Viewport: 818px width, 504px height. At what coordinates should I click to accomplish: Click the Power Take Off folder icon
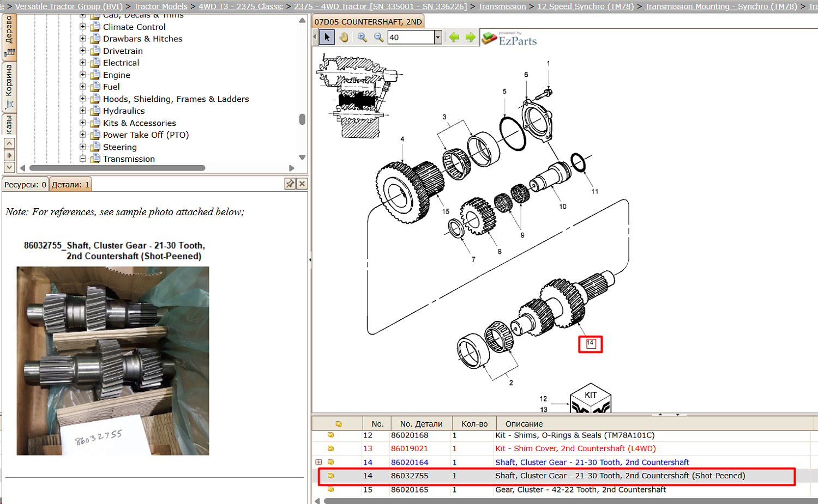tap(95, 135)
